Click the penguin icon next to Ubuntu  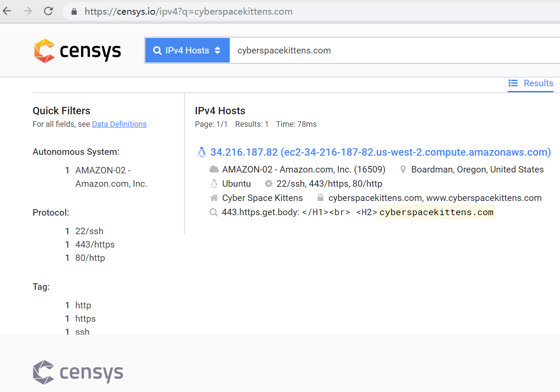214,184
